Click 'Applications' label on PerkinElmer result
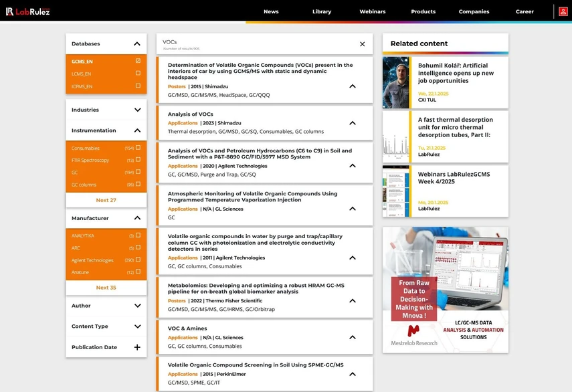This screenshot has height=392, width=572. point(183,374)
